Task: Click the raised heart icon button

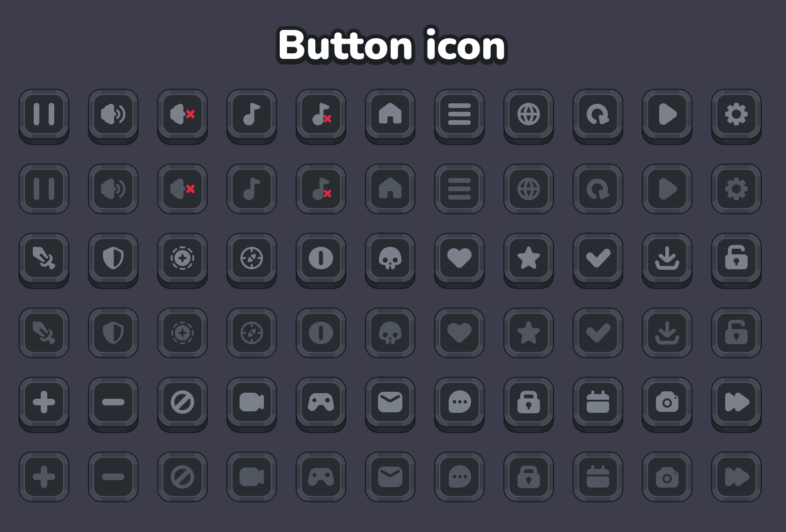Action: 459,260
